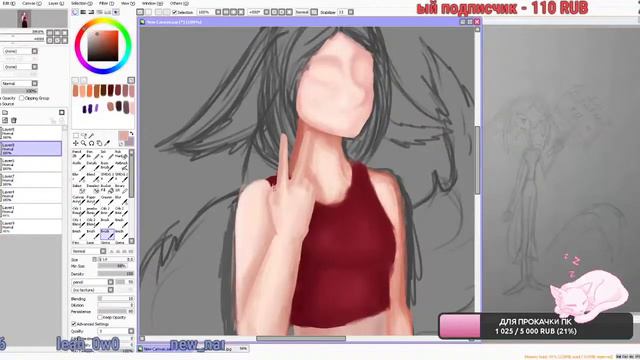Select the move tool
640x360 pixels.
click(76, 143)
